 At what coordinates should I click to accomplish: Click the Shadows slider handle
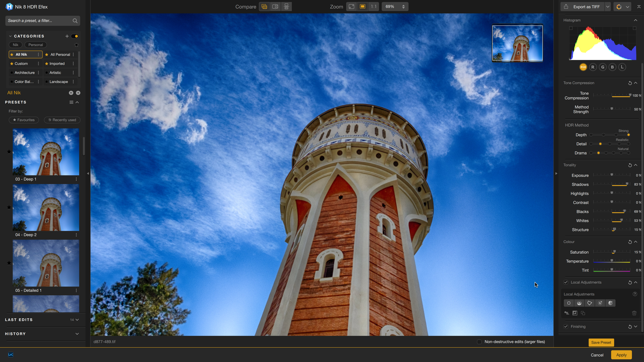point(627,184)
